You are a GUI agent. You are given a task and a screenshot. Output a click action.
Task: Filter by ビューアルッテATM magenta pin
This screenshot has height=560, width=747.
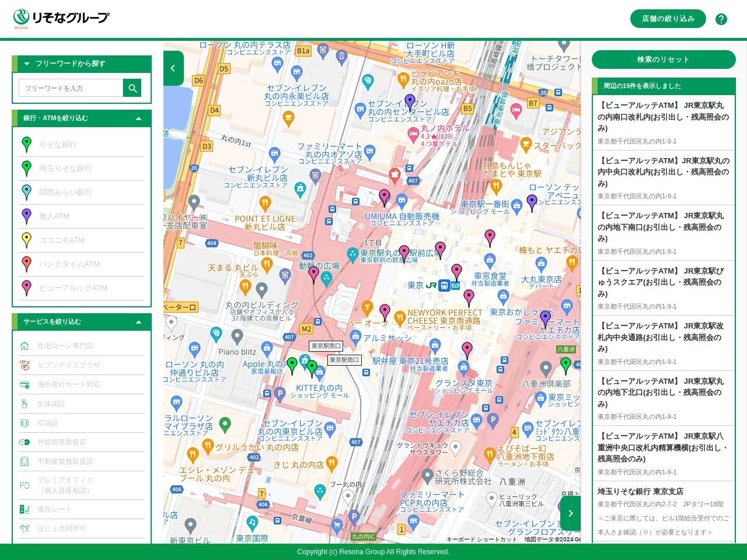(x=82, y=288)
